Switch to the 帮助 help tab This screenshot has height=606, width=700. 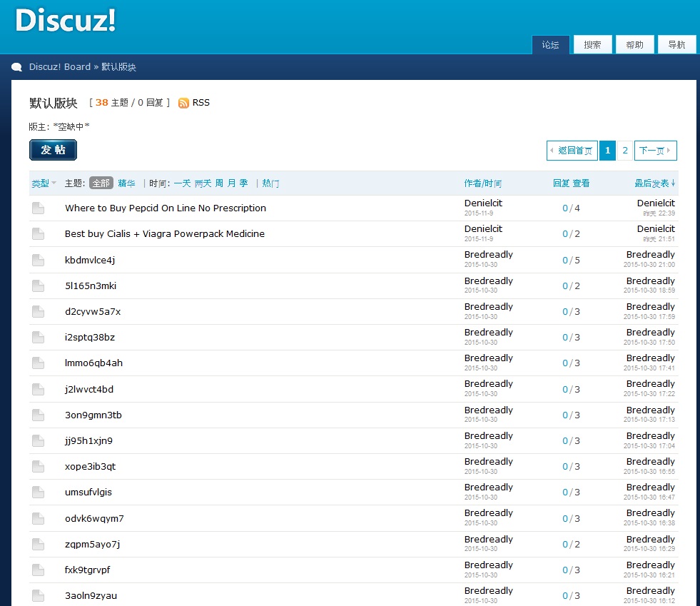click(x=634, y=45)
